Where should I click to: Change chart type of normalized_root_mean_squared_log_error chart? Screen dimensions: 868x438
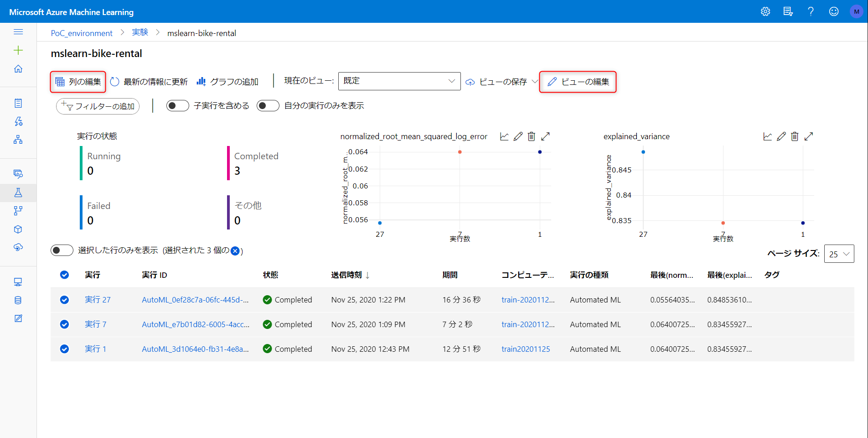504,136
